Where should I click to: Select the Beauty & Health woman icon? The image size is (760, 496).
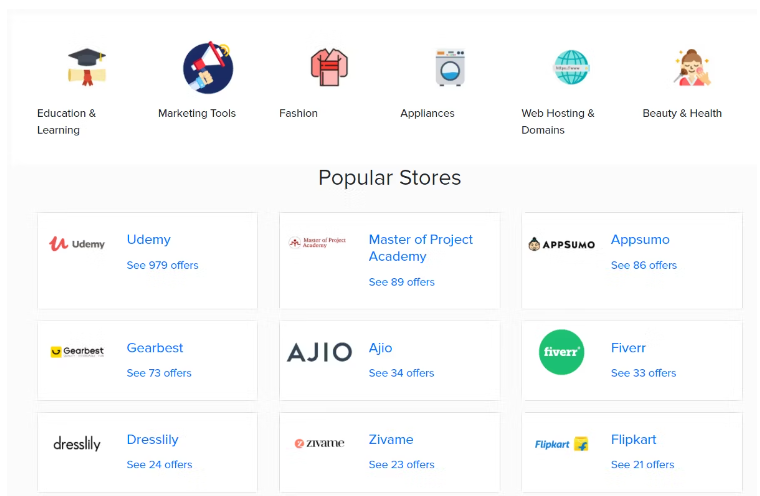[692, 67]
